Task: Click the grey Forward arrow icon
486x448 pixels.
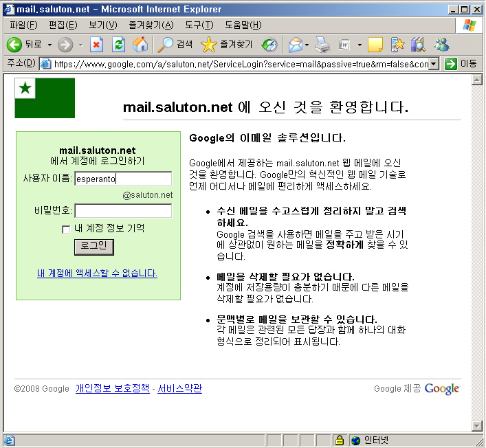Action: [x=65, y=45]
